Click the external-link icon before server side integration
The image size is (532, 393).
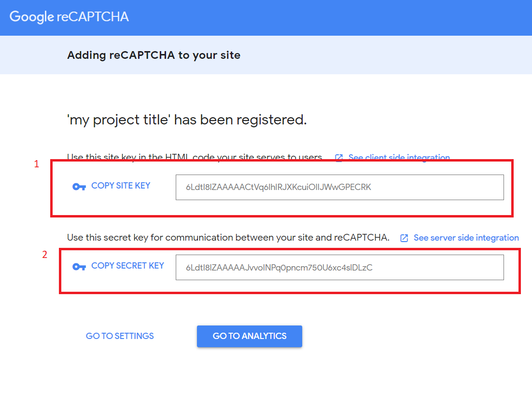(404, 238)
